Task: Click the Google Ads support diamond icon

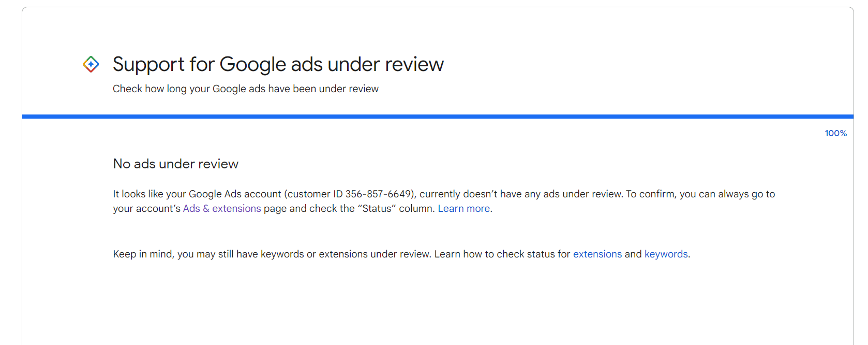Action: coord(91,64)
